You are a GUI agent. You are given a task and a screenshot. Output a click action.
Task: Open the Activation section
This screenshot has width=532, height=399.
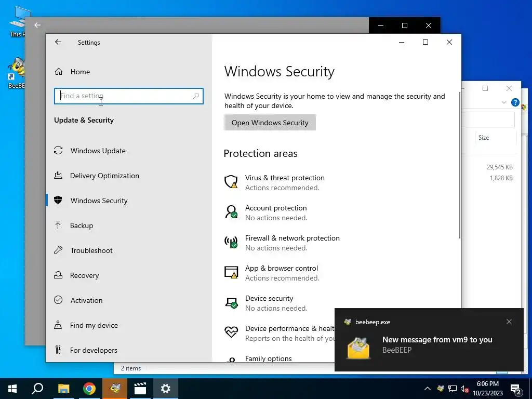(x=86, y=300)
